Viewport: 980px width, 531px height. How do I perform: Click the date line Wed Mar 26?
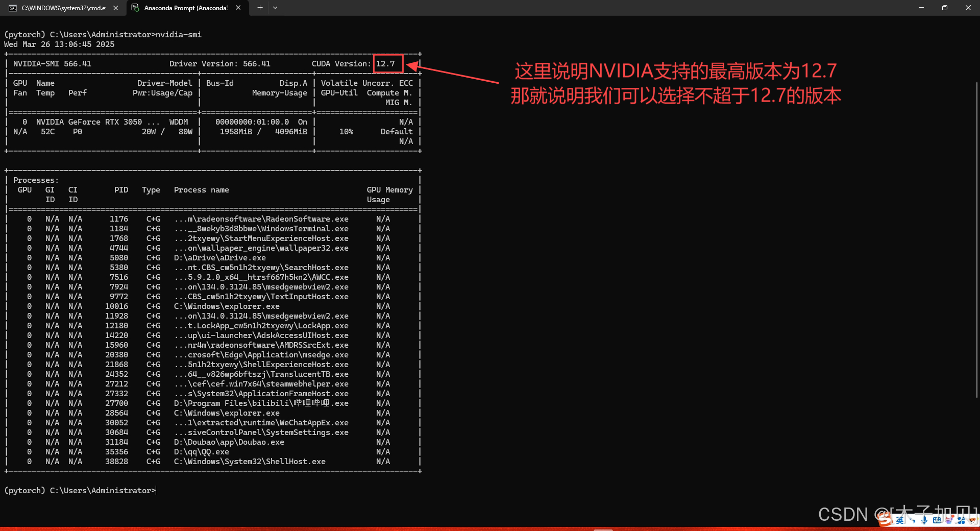tap(59, 44)
